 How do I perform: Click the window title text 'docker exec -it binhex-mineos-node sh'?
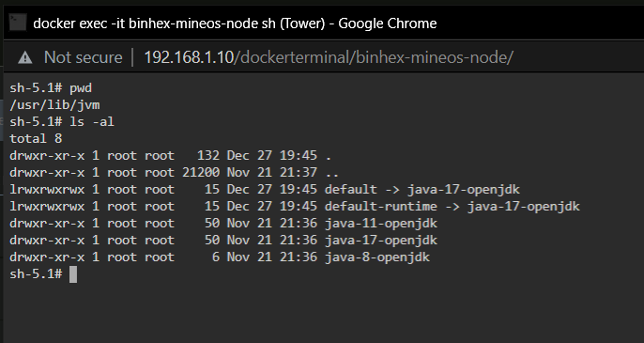(x=154, y=23)
